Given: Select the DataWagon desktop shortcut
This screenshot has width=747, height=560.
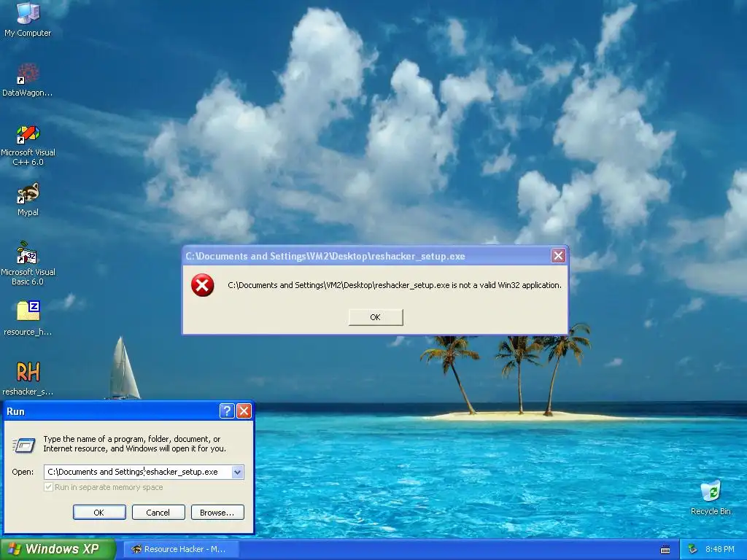Looking at the screenshot, I should (x=28, y=80).
